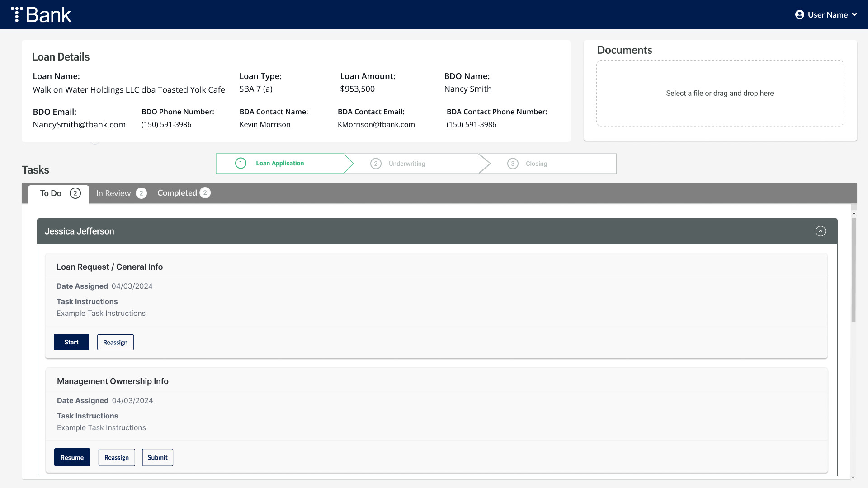
Task: Reassign the Management Ownership Info task
Action: [117, 457]
